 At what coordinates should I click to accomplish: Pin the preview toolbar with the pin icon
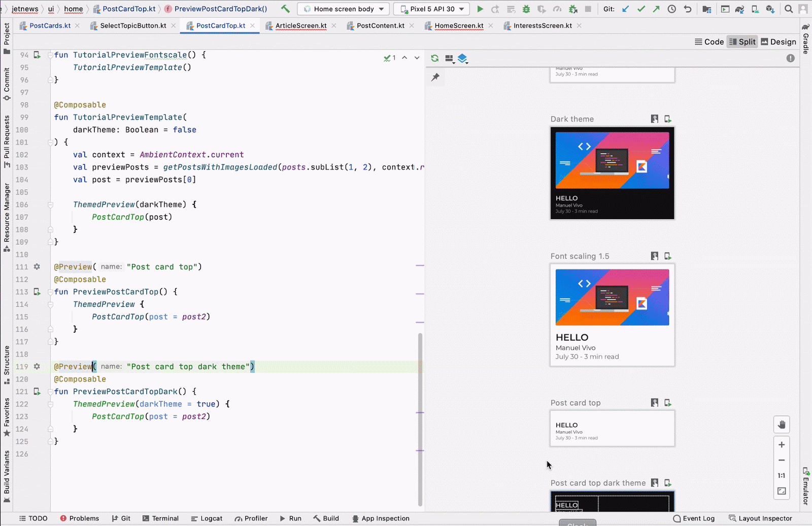tap(435, 77)
